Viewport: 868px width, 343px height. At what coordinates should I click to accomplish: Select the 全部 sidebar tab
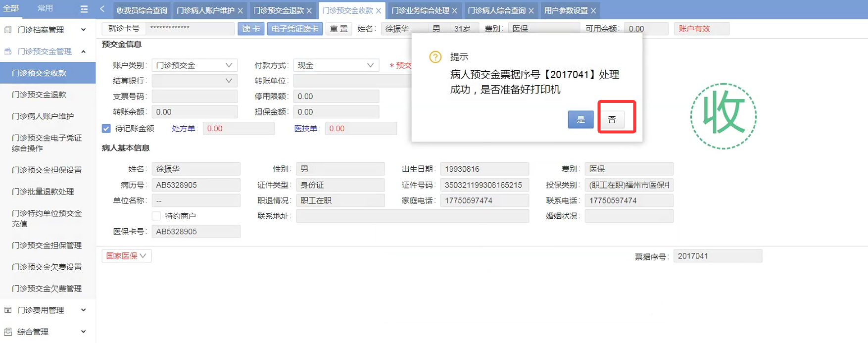(x=11, y=8)
